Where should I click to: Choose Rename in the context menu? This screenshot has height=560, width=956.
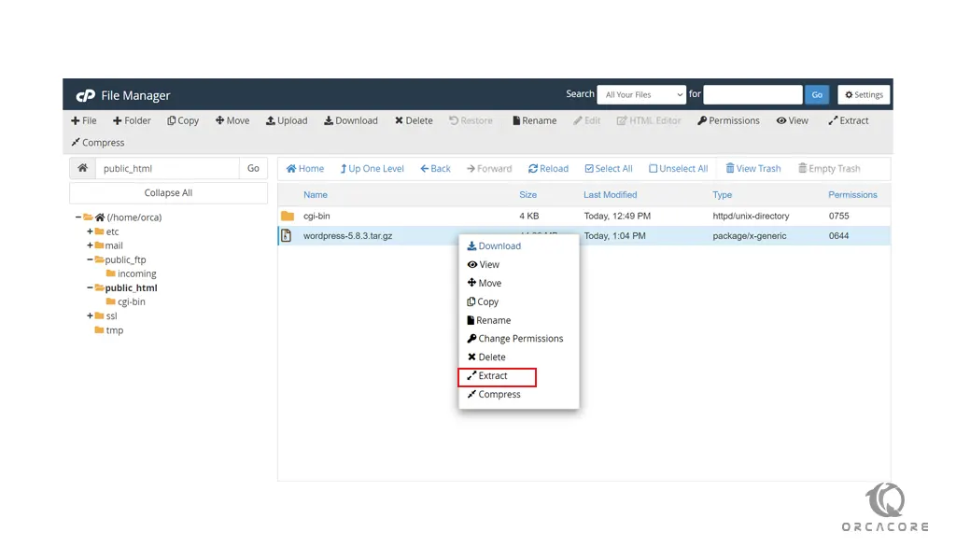click(x=489, y=320)
